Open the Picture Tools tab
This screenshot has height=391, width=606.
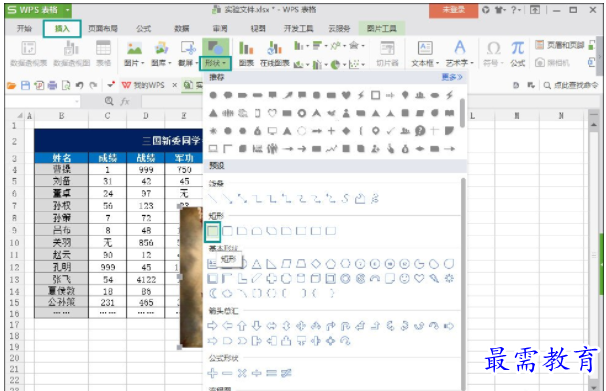pos(381,29)
